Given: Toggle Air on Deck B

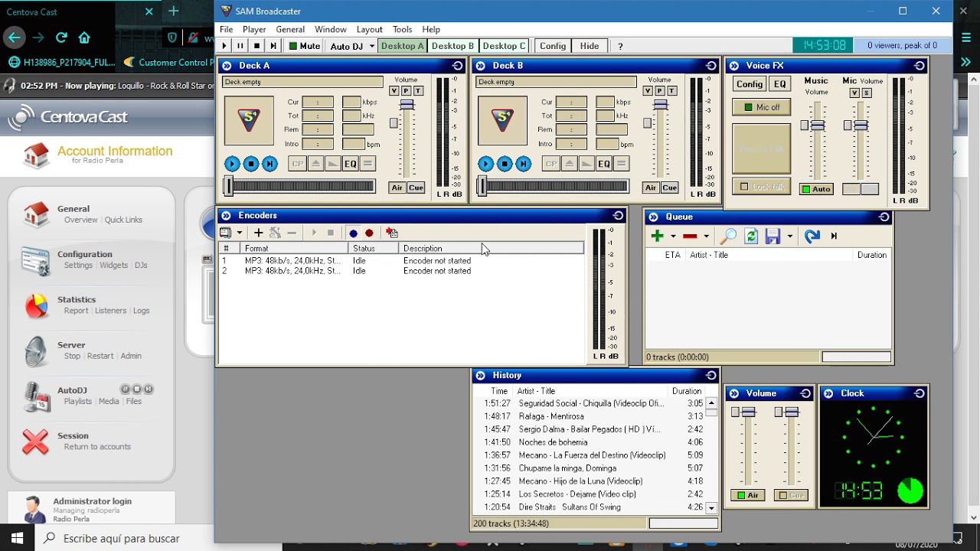Looking at the screenshot, I should coord(650,187).
